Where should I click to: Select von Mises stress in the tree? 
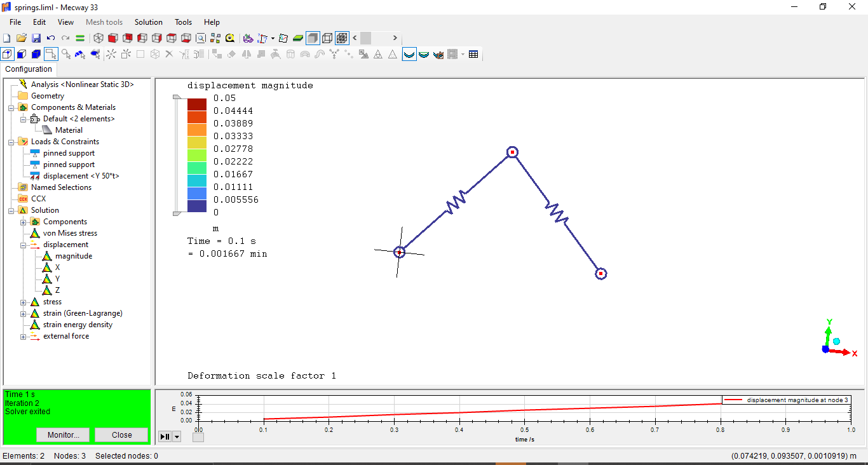(70, 233)
